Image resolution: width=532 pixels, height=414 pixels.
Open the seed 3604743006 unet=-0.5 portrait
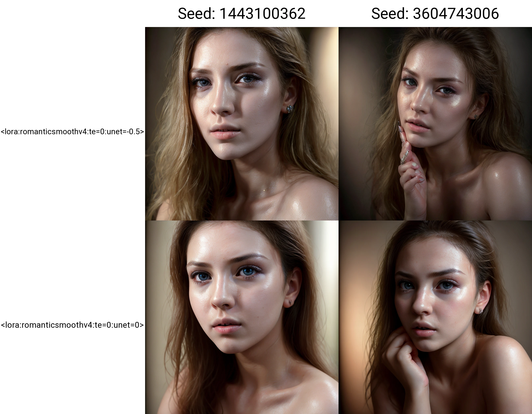coord(435,124)
